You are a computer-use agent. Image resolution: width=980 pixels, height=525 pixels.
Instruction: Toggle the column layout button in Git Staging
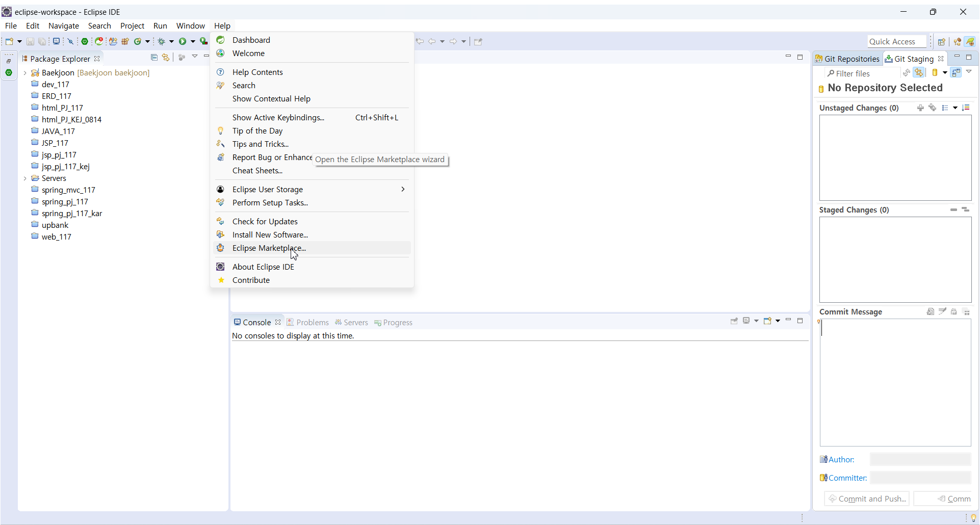pos(956,73)
